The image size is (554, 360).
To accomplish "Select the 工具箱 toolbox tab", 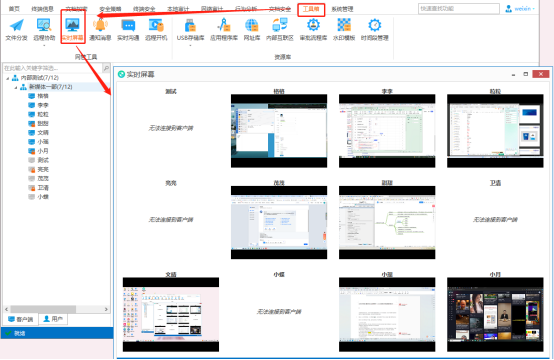I will click(311, 9).
